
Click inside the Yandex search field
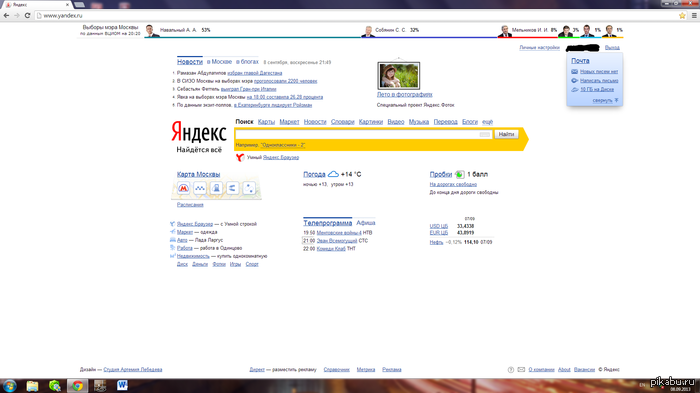(357, 134)
